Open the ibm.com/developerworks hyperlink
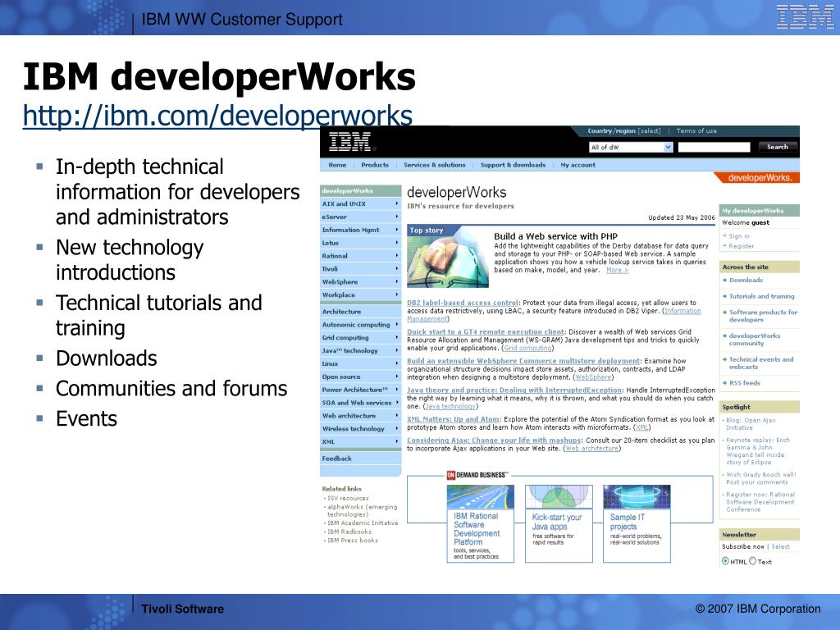Image resolution: width=840 pixels, height=630 pixels. pos(217,115)
